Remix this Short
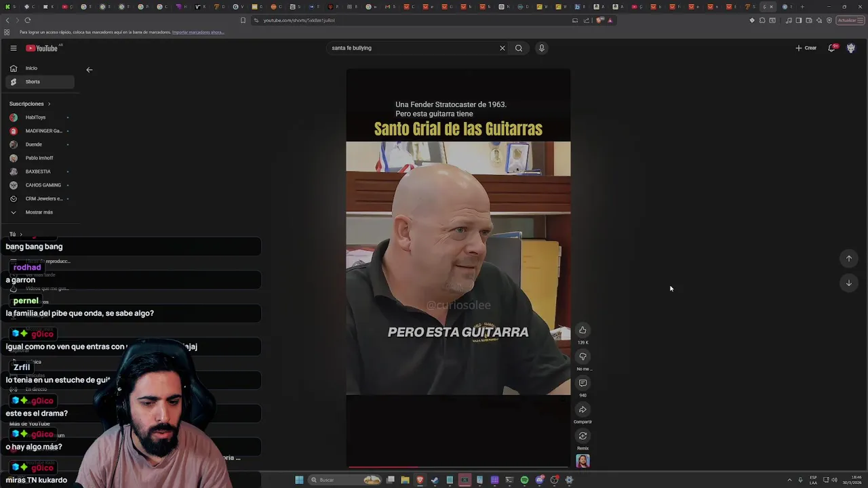Viewport: 868px width, 488px height. pos(583,436)
